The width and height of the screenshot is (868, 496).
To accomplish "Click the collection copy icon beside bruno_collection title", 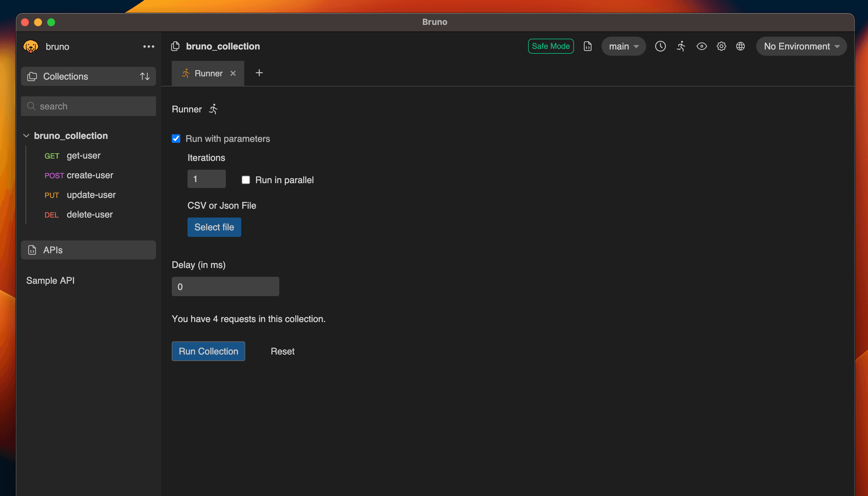I will [175, 46].
